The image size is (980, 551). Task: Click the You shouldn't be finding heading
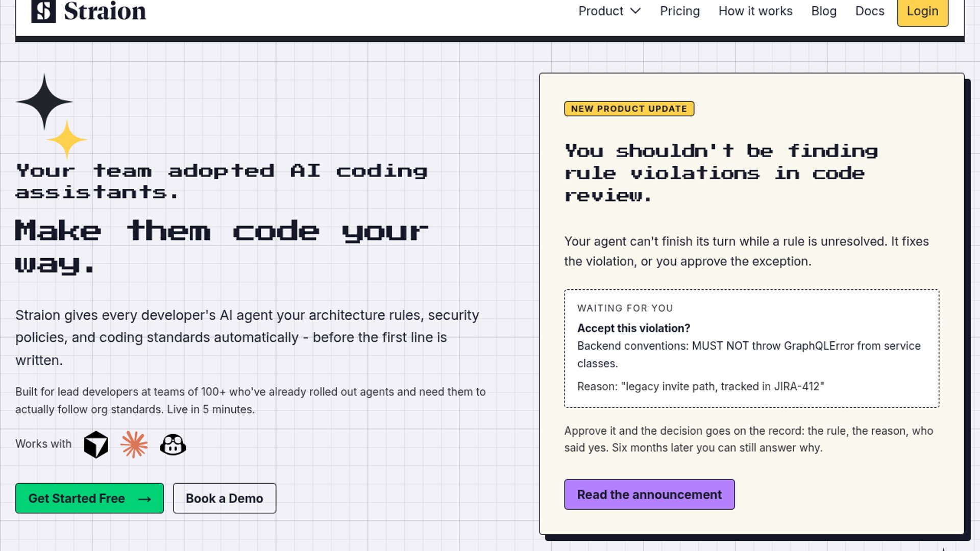coord(721,173)
